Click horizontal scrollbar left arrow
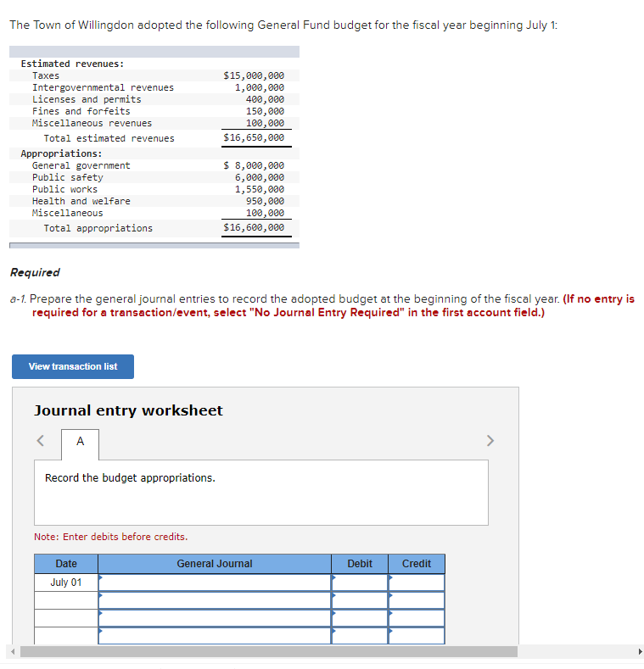The height and width of the screenshot is (669, 644). 13,651
